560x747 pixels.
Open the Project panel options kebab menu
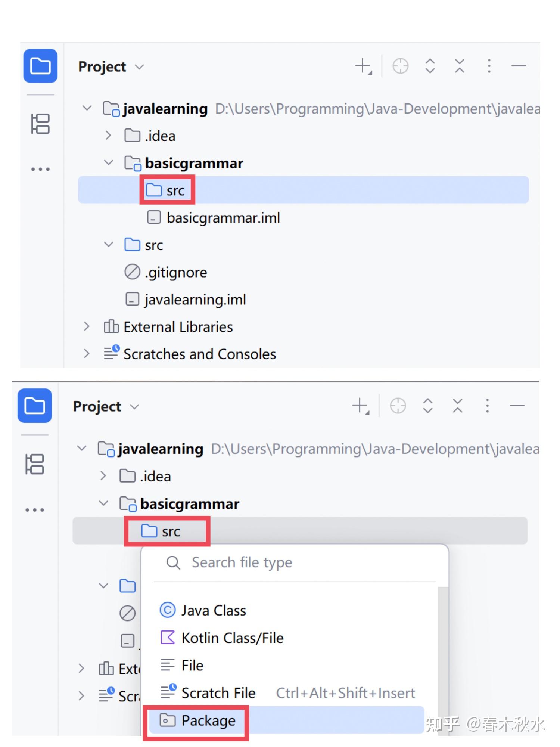click(x=488, y=65)
